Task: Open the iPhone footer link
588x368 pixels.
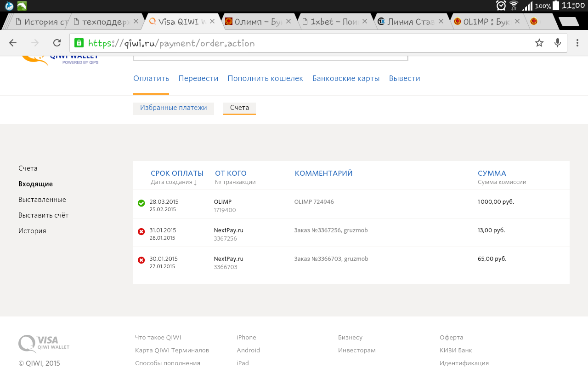Action: (246, 338)
